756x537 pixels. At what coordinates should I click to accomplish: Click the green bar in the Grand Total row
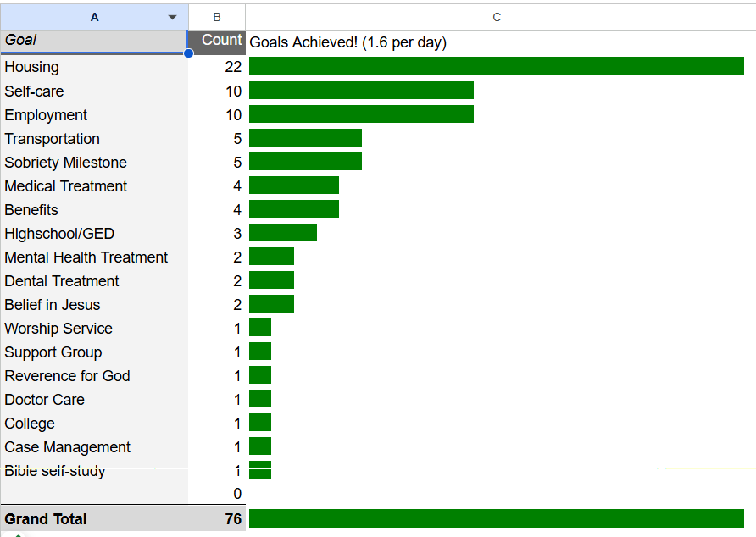pyautogui.click(x=497, y=518)
